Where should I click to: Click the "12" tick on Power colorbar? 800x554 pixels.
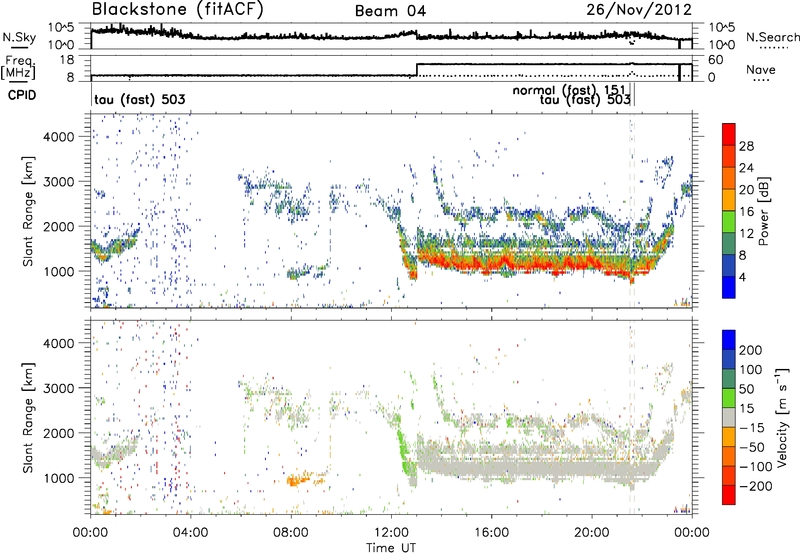[746, 234]
